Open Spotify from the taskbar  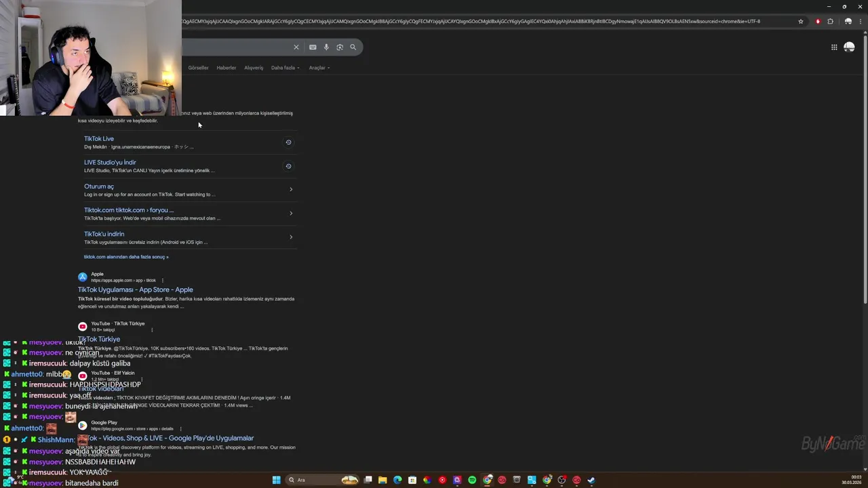point(472,480)
